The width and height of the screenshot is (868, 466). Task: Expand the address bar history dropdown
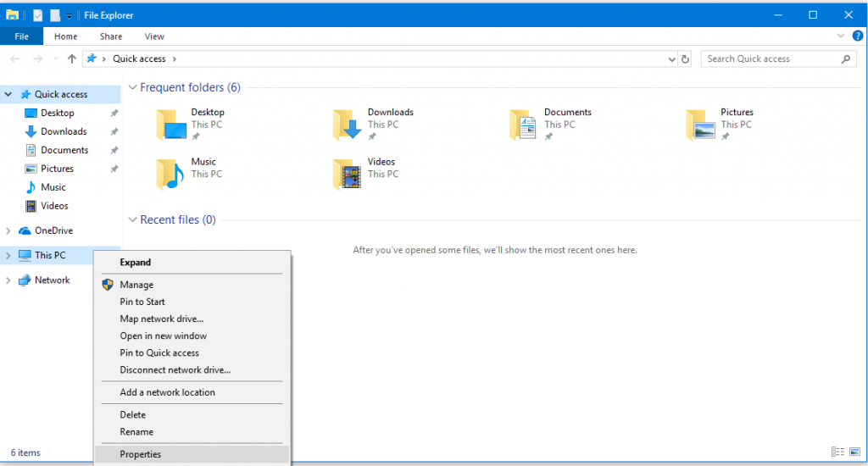671,59
